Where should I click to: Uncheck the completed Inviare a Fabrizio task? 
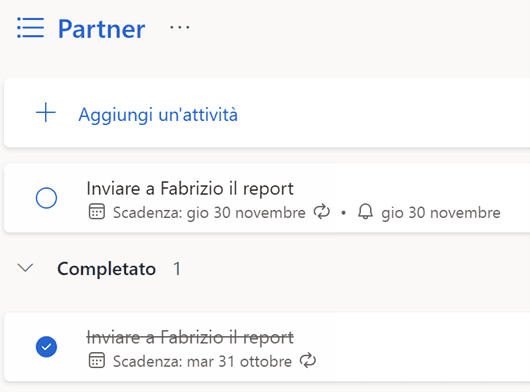click(46, 347)
